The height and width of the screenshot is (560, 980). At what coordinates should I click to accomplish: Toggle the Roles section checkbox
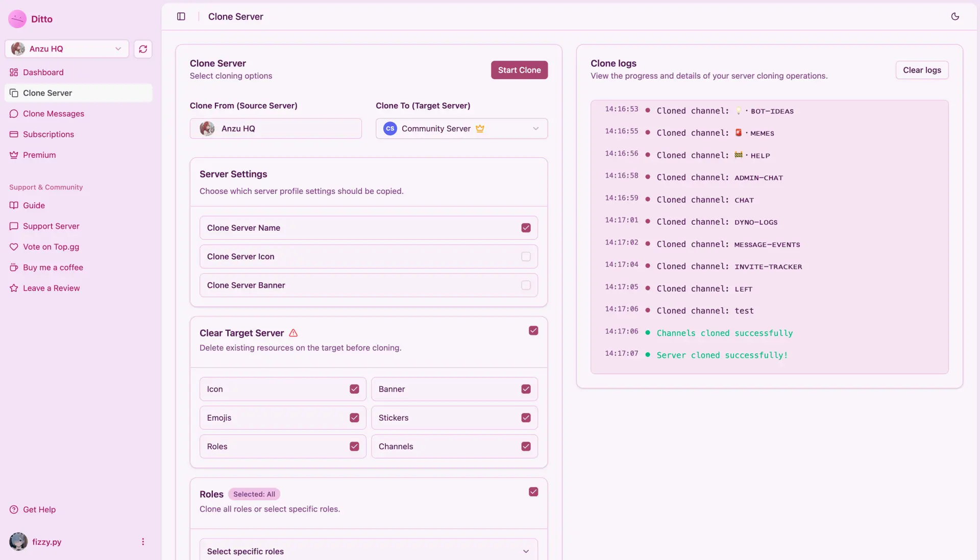click(533, 492)
